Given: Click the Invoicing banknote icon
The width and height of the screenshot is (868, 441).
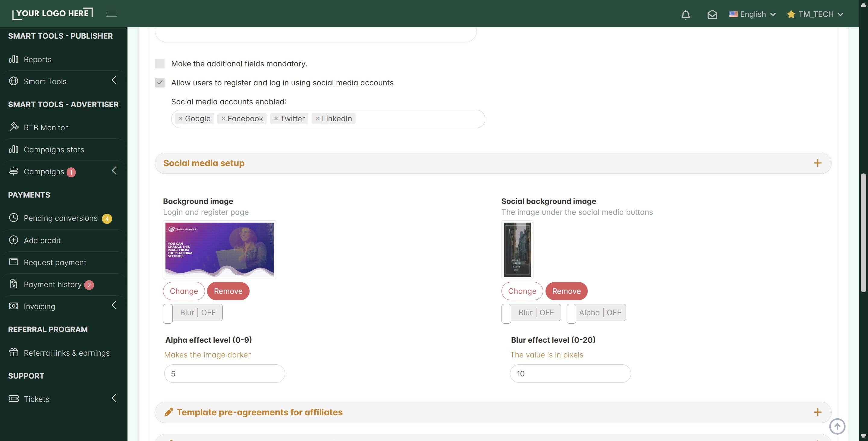Looking at the screenshot, I should click(14, 306).
